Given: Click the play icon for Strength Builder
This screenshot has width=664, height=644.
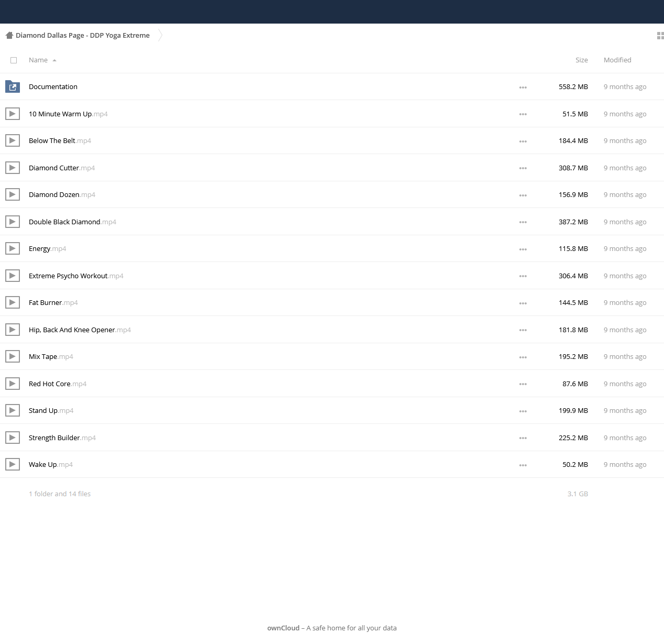Looking at the screenshot, I should click(x=13, y=438).
